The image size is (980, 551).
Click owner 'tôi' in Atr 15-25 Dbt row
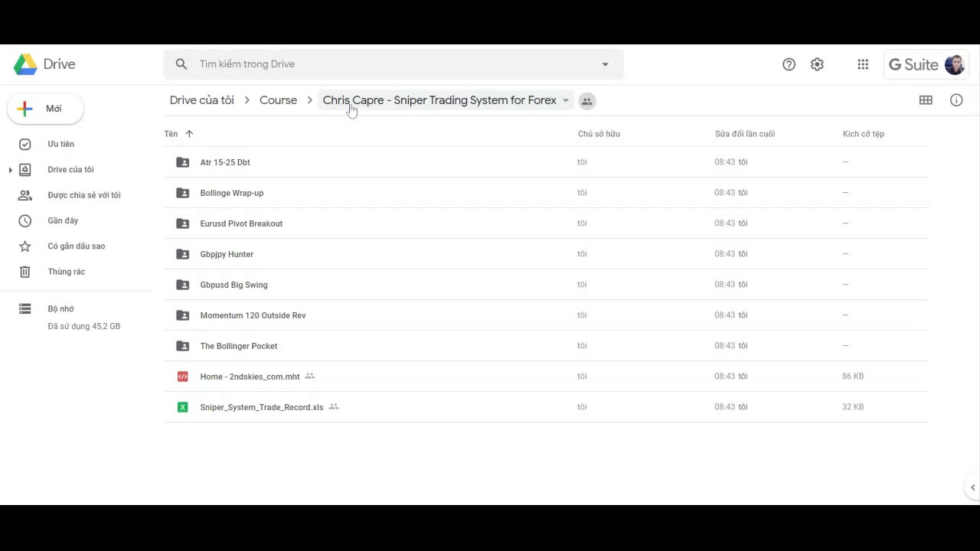[582, 162]
